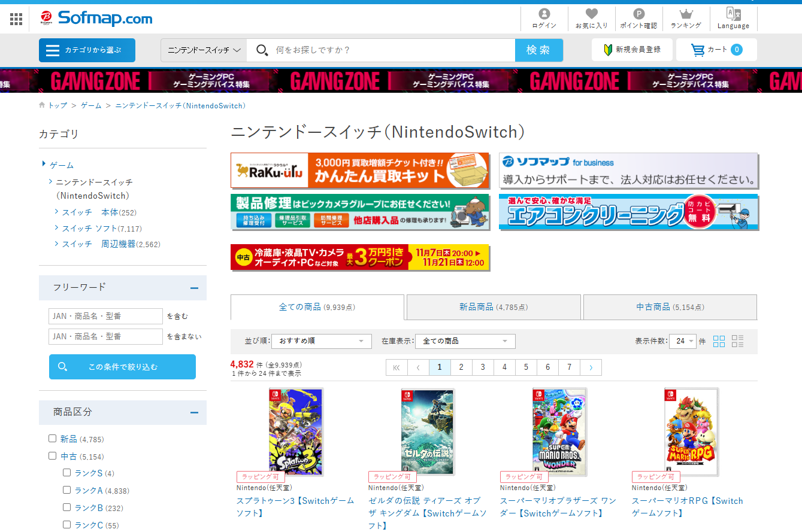Click the 新規会員登録 registration button
The width and height of the screenshot is (802, 532).
pos(631,50)
